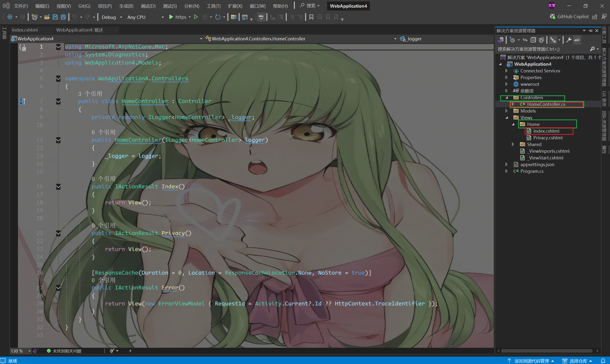Collapse the Privacy method at line 21

point(58,234)
